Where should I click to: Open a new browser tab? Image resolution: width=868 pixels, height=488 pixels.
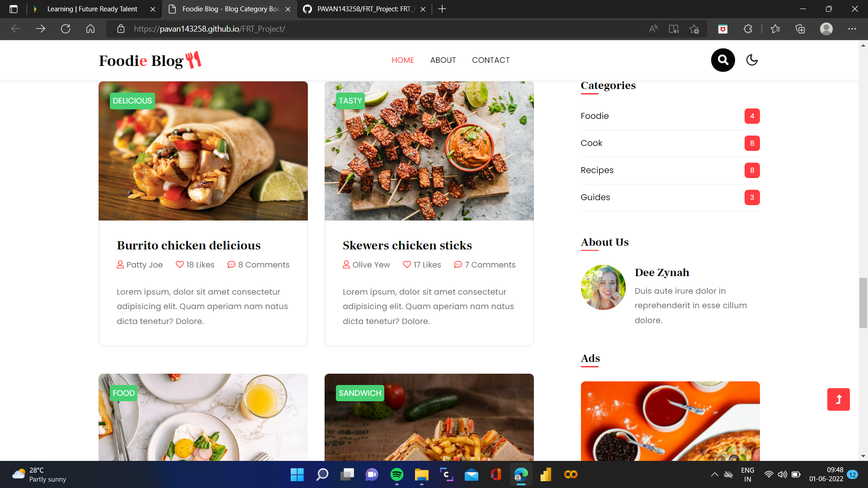442,9
